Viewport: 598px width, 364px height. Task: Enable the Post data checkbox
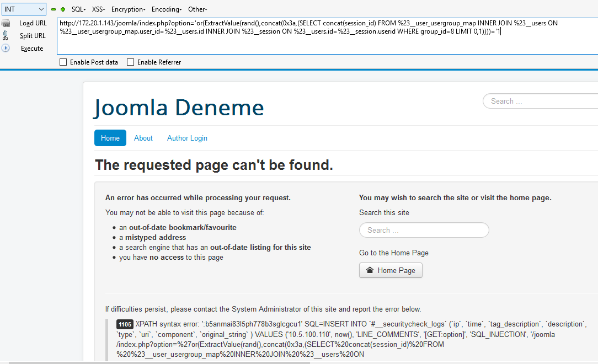point(63,62)
